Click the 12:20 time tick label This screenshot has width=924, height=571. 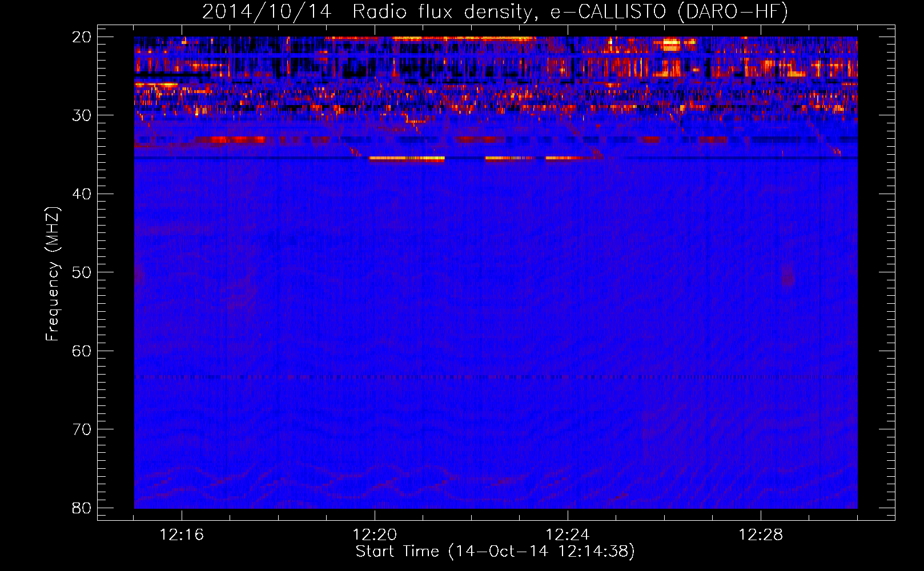pyautogui.click(x=375, y=535)
